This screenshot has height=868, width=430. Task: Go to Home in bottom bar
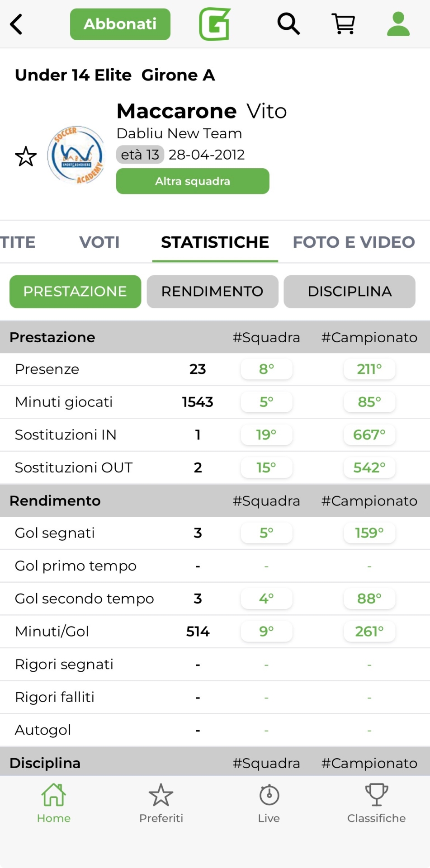point(54,803)
